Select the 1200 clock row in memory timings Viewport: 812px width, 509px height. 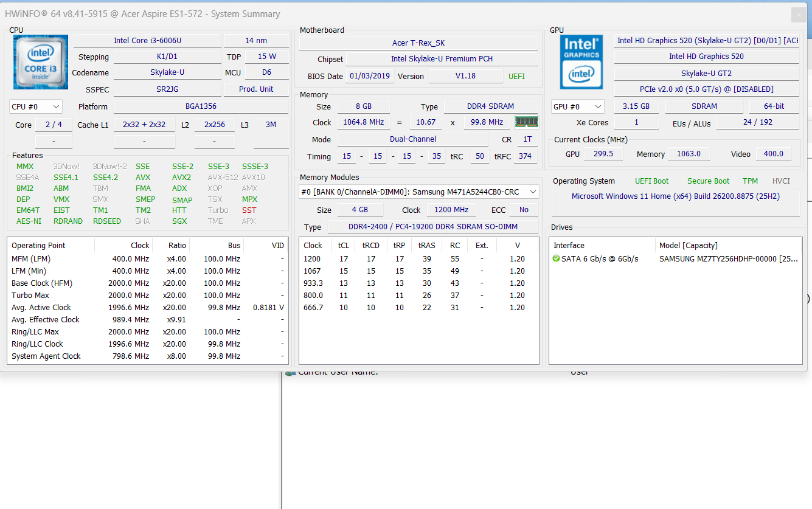tap(418, 259)
